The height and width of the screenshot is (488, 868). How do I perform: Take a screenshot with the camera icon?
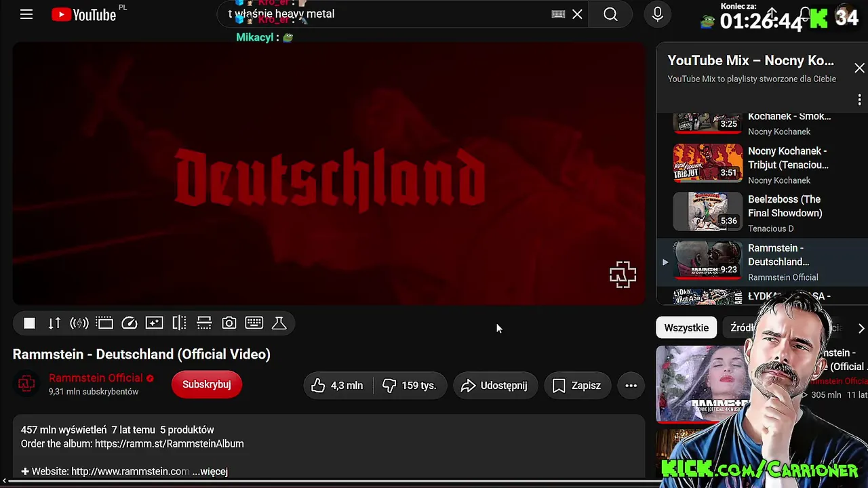[229, 323]
